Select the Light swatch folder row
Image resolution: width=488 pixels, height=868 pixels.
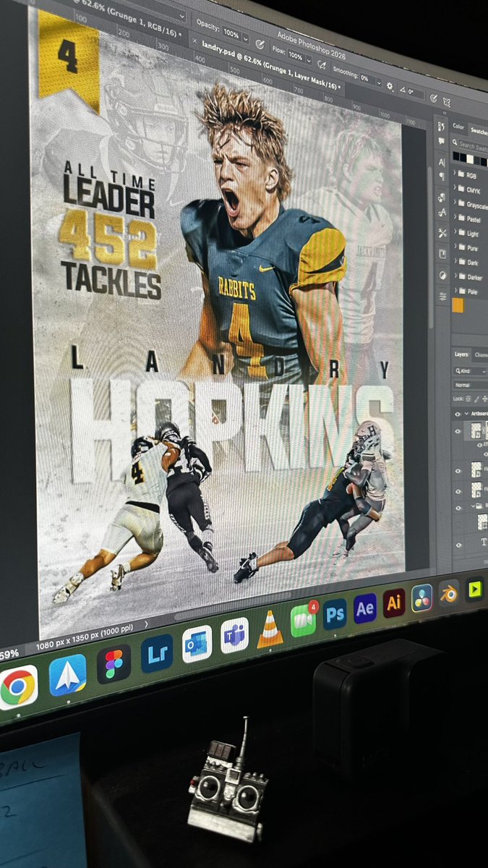(470, 233)
